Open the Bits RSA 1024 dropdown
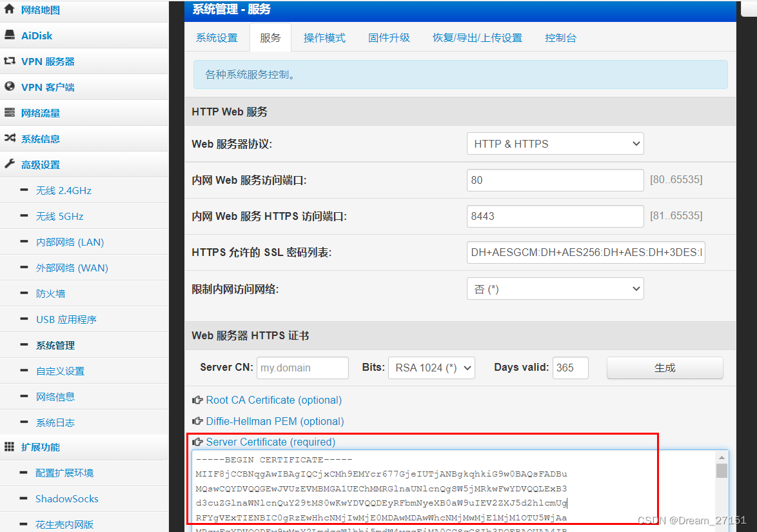The height and width of the screenshot is (532, 757). pyautogui.click(x=431, y=368)
